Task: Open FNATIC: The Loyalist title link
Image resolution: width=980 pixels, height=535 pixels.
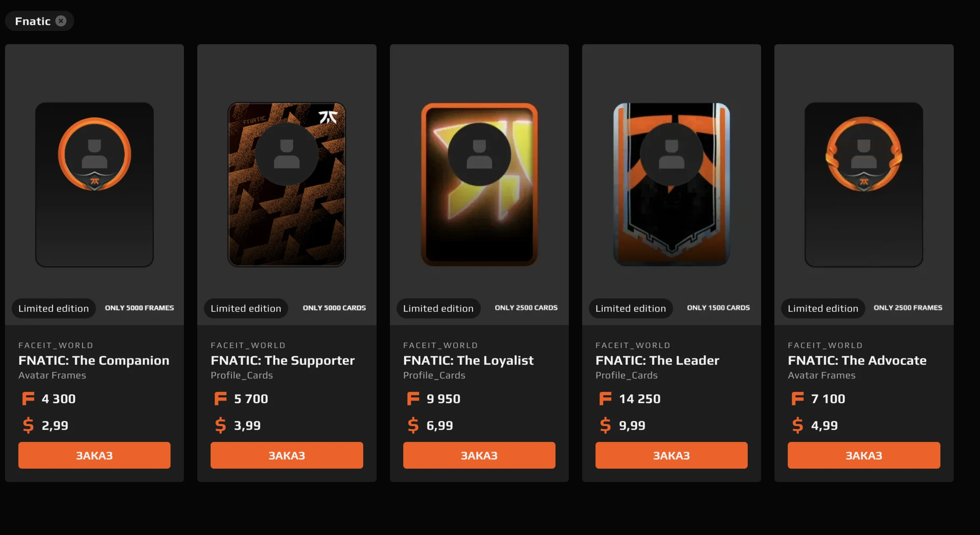Action: (468, 360)
